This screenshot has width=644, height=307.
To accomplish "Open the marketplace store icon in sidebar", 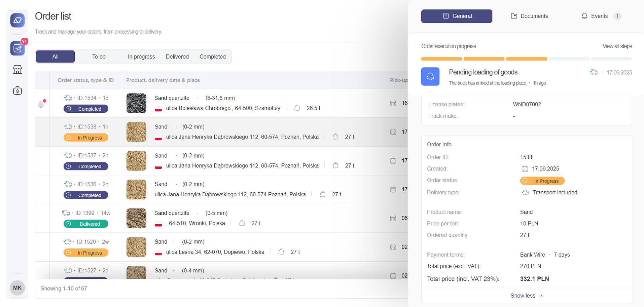I will pos(17,70).
